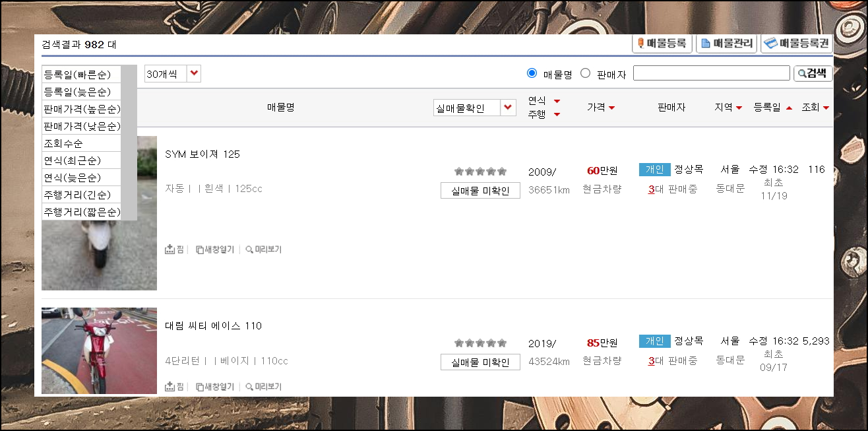
Task: Click red 대림 씨티 에이스 thumbnail
Action: [x=99, y=350]
